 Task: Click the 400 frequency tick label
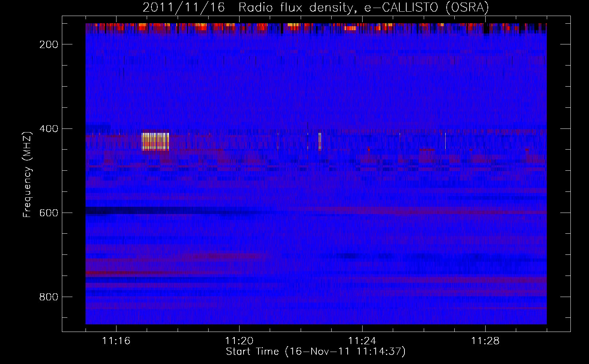(x=48, y=129)
